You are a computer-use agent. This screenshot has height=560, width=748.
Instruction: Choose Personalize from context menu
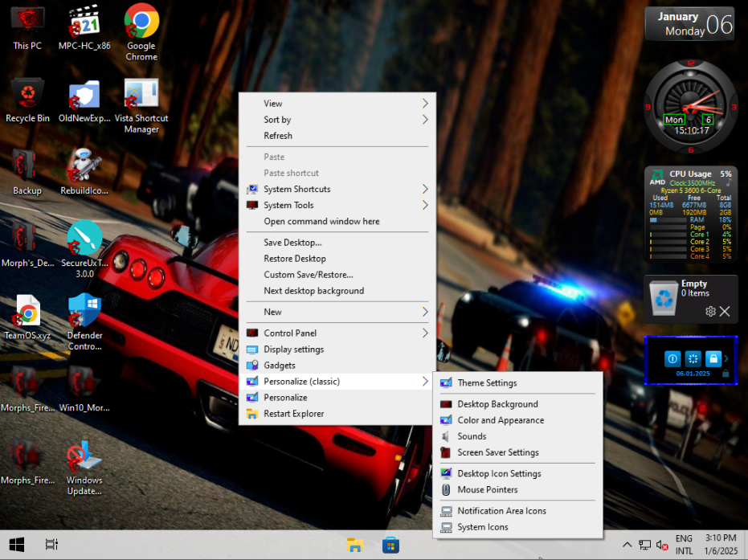[337, 398]
